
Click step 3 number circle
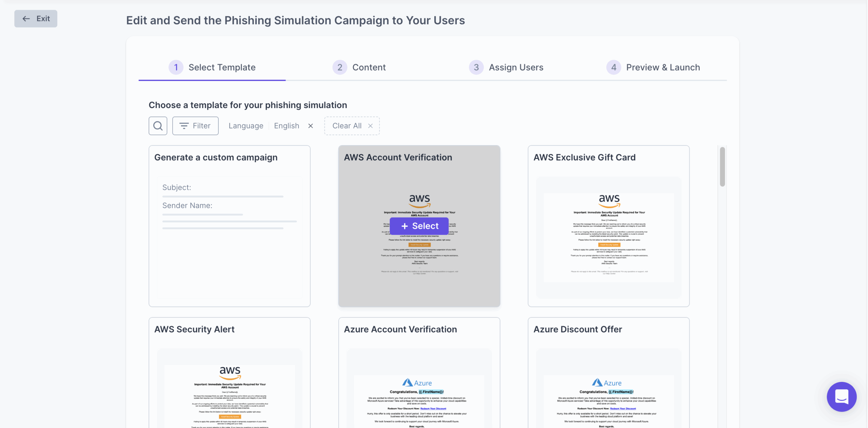pos(476,67)
